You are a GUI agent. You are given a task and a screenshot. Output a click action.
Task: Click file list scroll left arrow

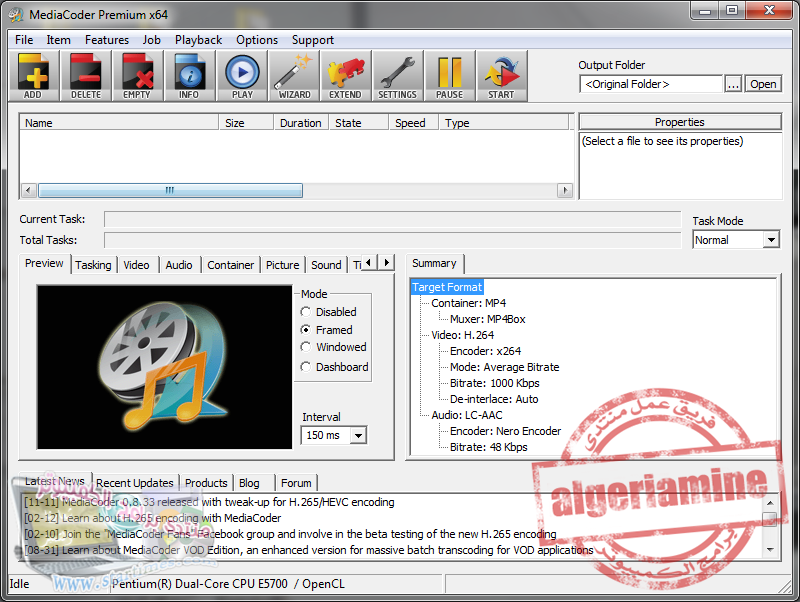(28, 190)
